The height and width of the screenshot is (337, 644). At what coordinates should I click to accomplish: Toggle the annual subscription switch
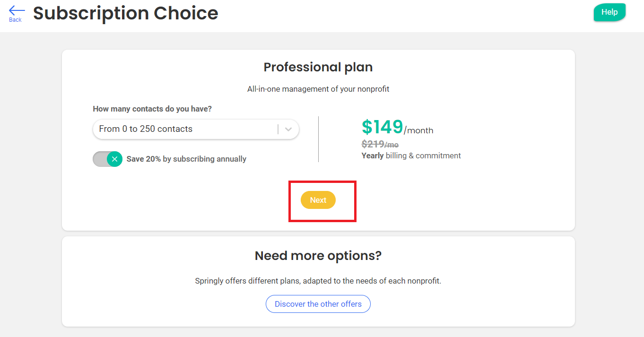[108, 159]
